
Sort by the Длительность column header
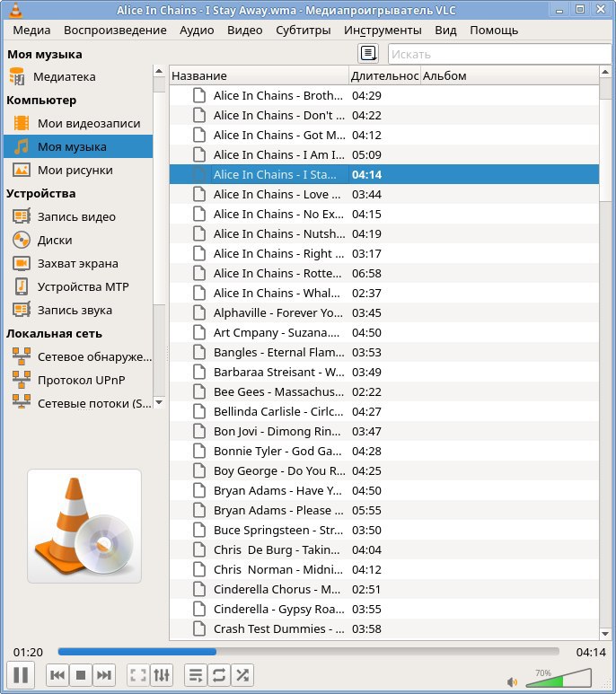tap(384, 75)
